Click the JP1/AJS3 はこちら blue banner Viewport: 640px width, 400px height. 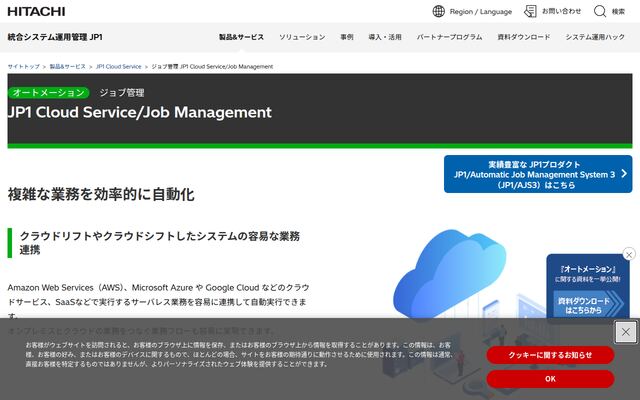(x=538, y=174)
